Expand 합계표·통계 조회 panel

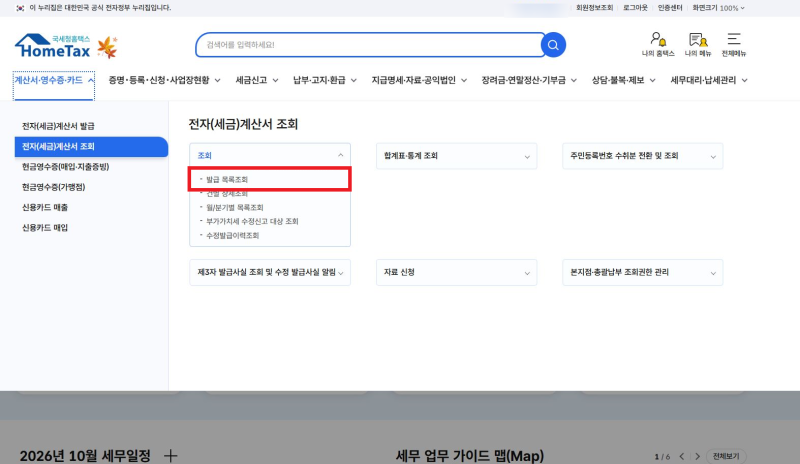point(457,156)
